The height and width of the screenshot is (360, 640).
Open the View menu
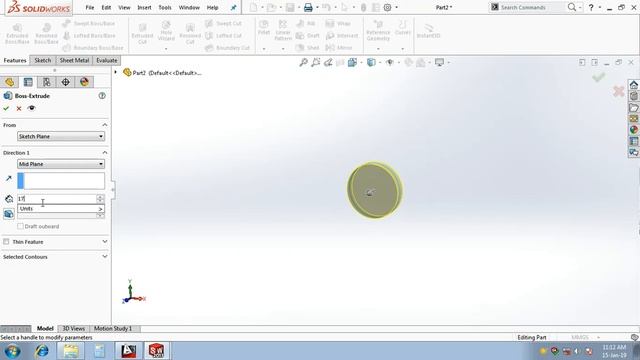[124, 7]
